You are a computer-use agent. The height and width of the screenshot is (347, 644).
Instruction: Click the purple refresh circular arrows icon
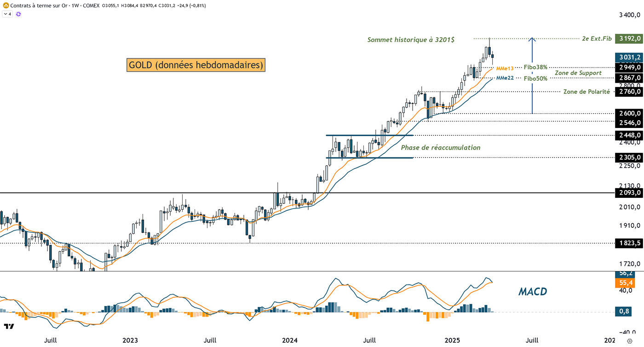pyautogui.click(x=18, y=14)
